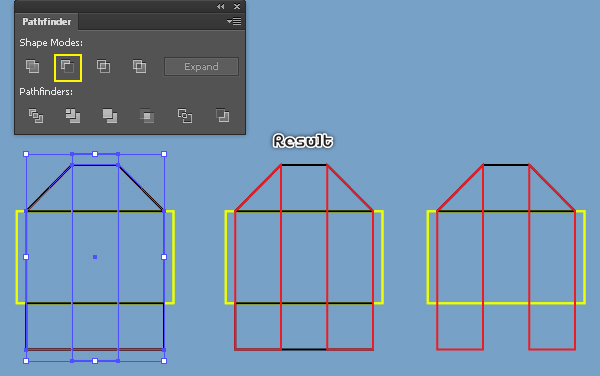
Task: Click the Unite shape mode icon
Action: 32,67
